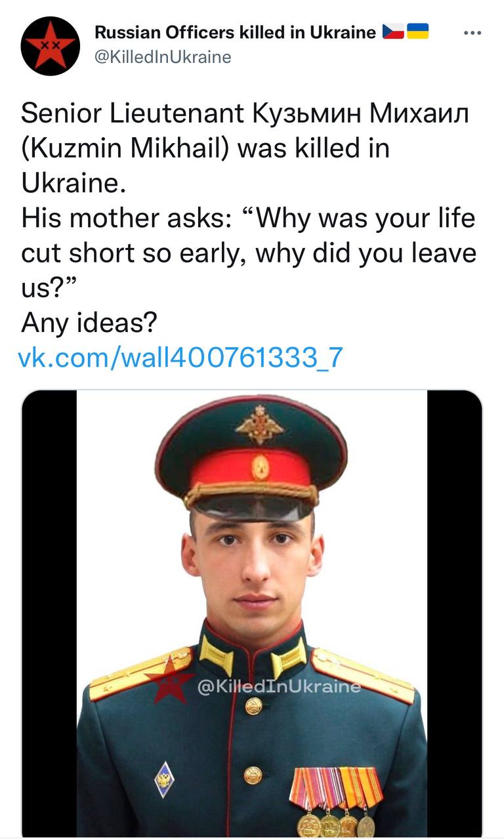Click the black bar left of the portrait

click(x=49, y=610)
